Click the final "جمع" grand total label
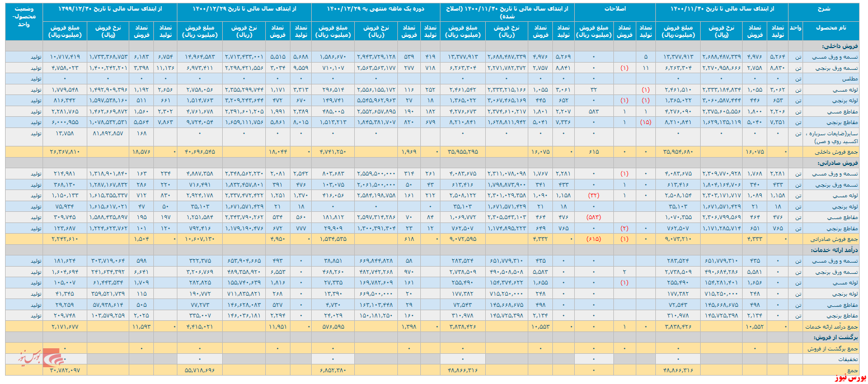This screenshot has height=384, width=868. tap(853, 370)
